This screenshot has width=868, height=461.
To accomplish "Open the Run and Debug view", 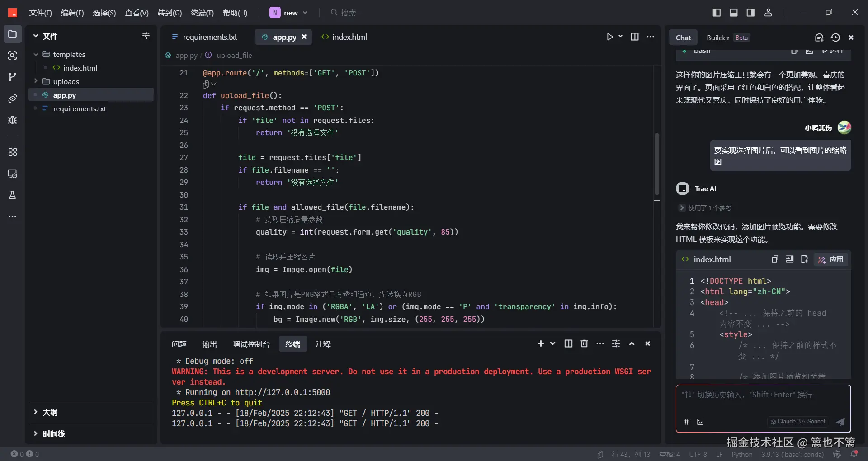I will 13,120.
